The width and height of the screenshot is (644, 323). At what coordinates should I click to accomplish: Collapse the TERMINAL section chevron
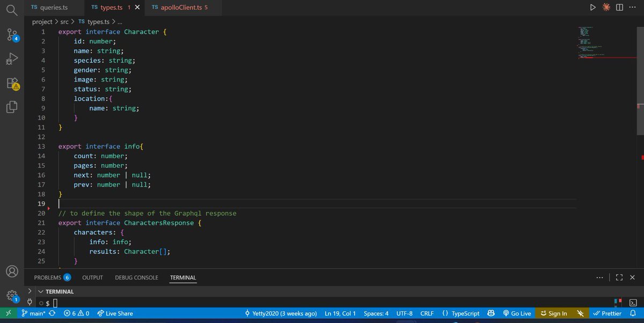(x=40, y=291)
